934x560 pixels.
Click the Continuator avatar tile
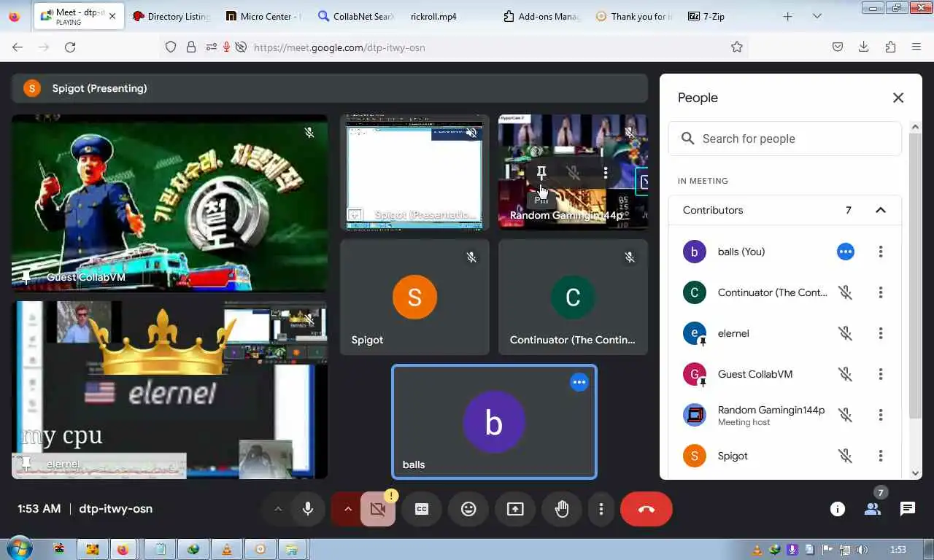(x=573, y=297)
